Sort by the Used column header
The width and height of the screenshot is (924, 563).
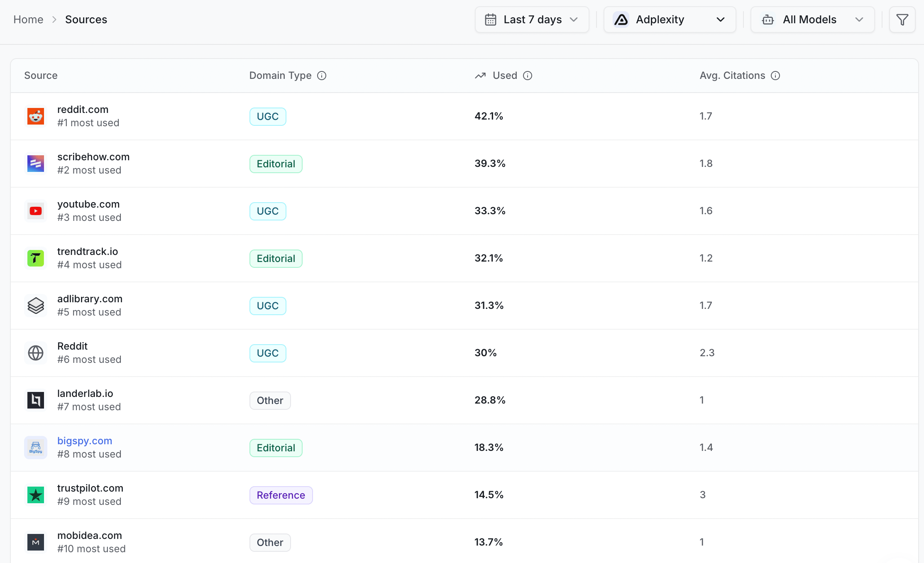click(x=505, y=76)
